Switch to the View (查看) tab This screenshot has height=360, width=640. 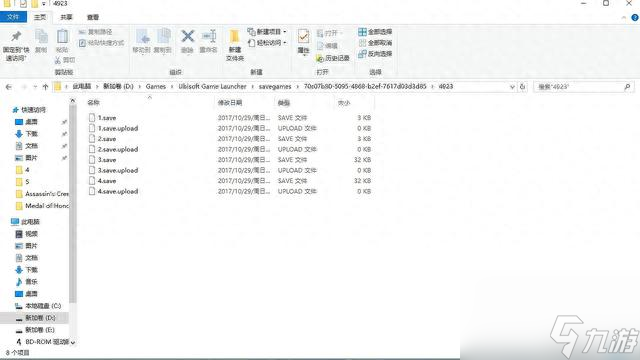(x=93, y=17)
